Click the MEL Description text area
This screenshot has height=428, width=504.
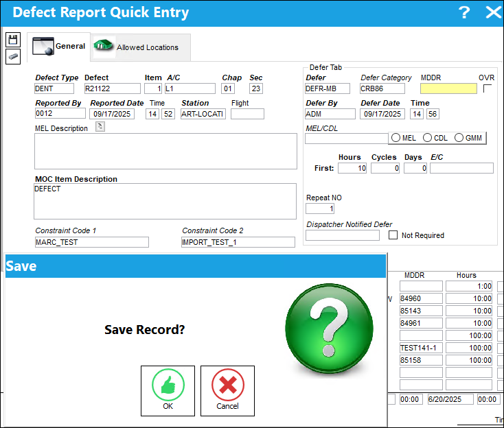[165, 151]
